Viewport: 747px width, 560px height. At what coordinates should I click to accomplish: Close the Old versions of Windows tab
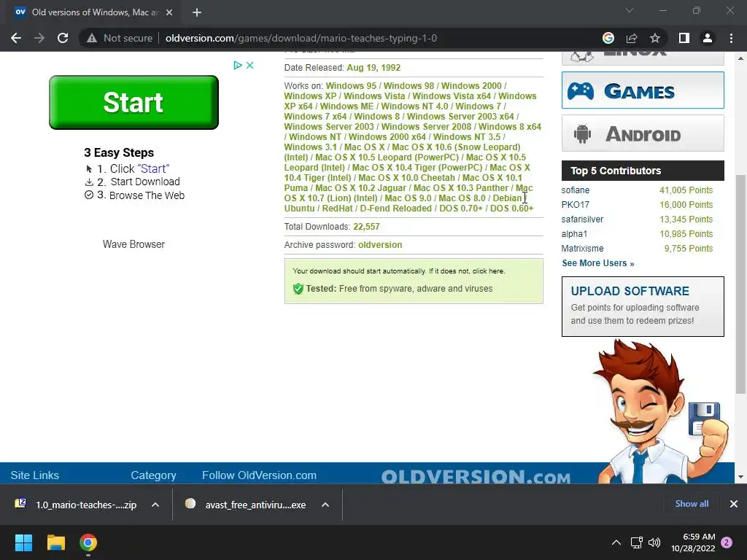[x=169, y=12]
